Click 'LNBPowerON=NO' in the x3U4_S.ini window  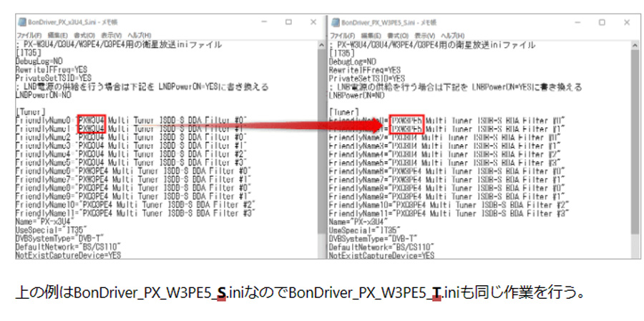click(44, 95)
